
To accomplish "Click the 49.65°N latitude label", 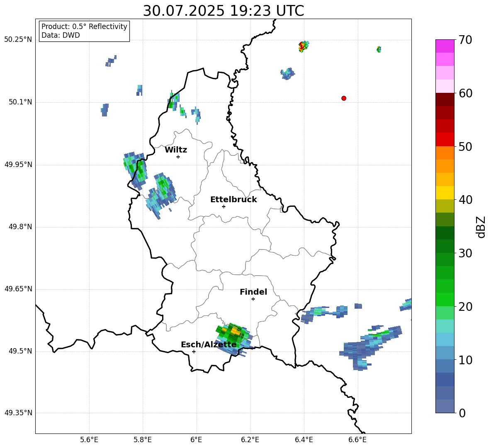I will click(x=18, y=289).
